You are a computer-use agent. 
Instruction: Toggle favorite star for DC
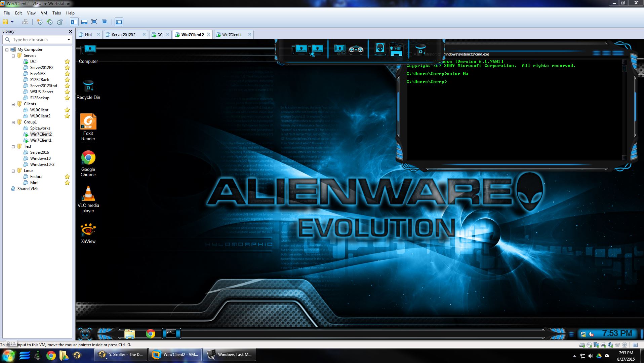[67, 62]
